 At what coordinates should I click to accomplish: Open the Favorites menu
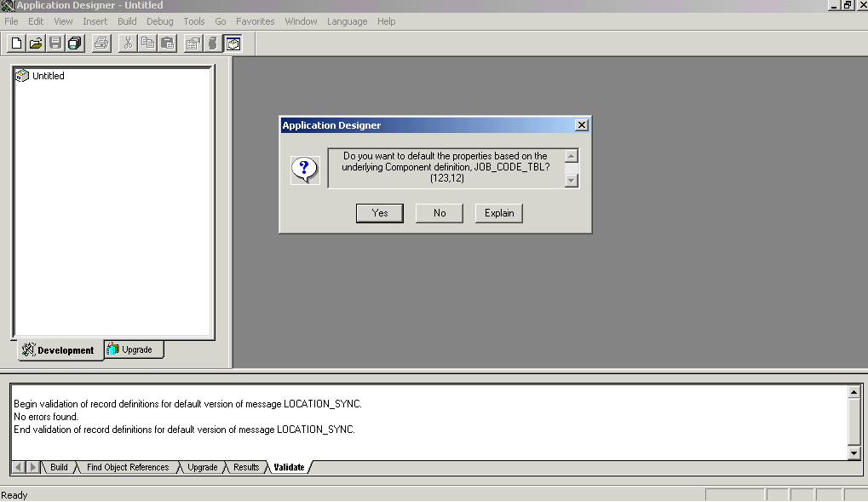tap(255, 21)
